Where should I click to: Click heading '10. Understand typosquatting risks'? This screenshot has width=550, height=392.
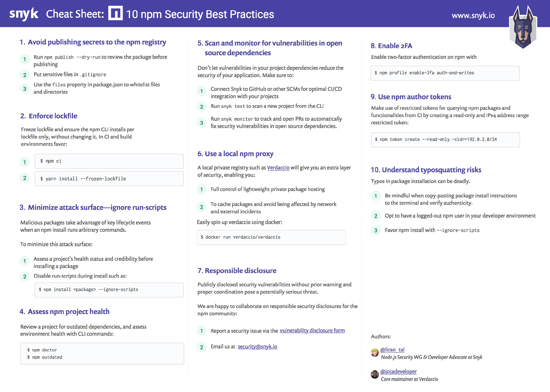click(x=426, y=170)
